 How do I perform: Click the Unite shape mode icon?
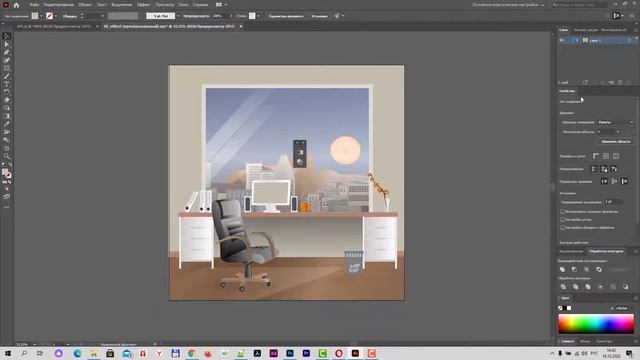click(x=562, y=269)
